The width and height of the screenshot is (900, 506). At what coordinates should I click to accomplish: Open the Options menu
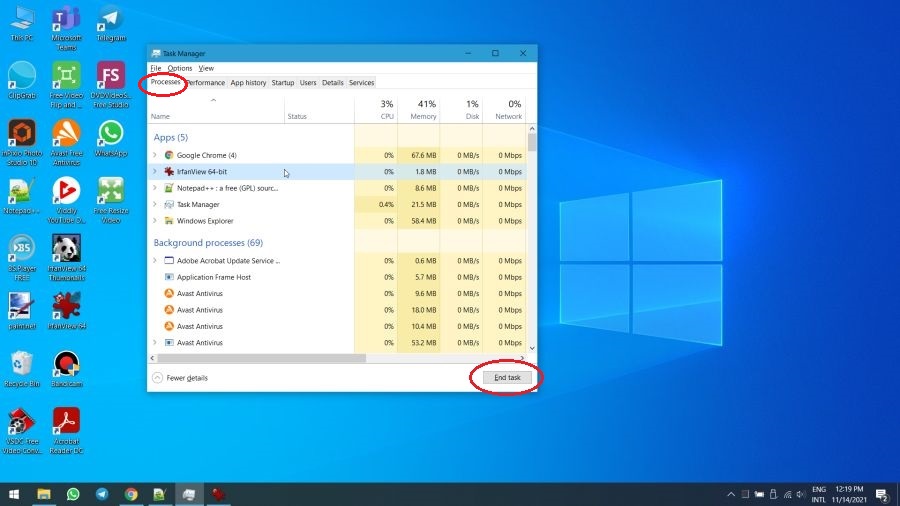point(180,68)
